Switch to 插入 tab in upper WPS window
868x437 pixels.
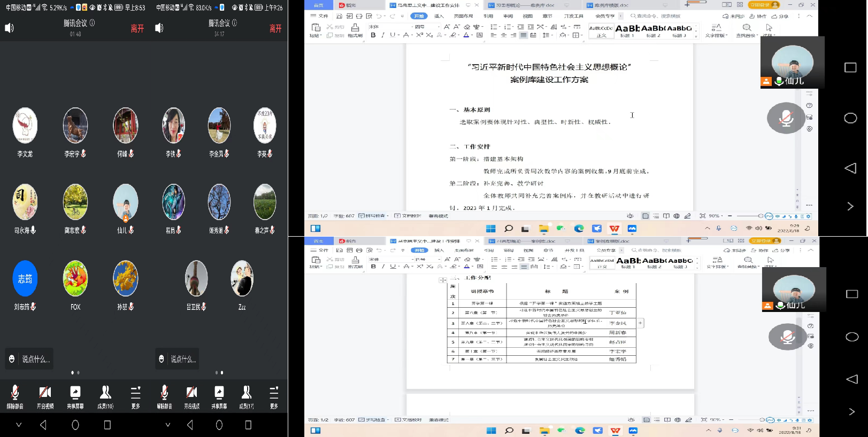tap(439, 16)
